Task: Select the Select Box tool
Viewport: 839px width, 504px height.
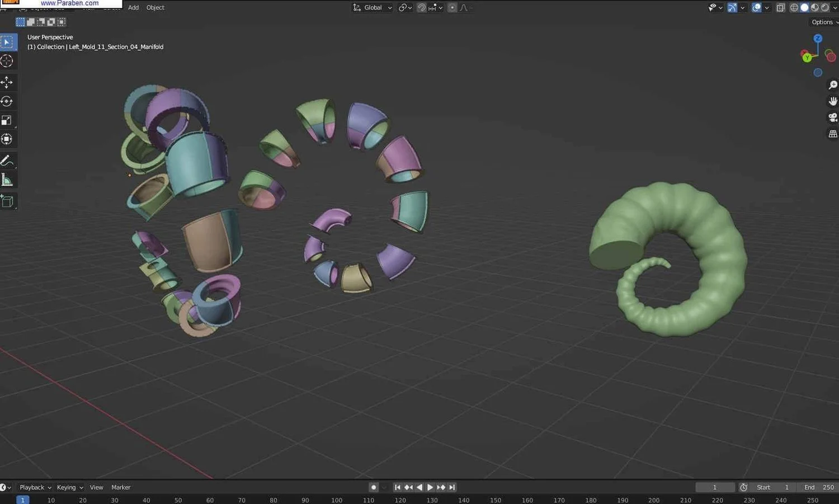Action: [x=7, y=42]
